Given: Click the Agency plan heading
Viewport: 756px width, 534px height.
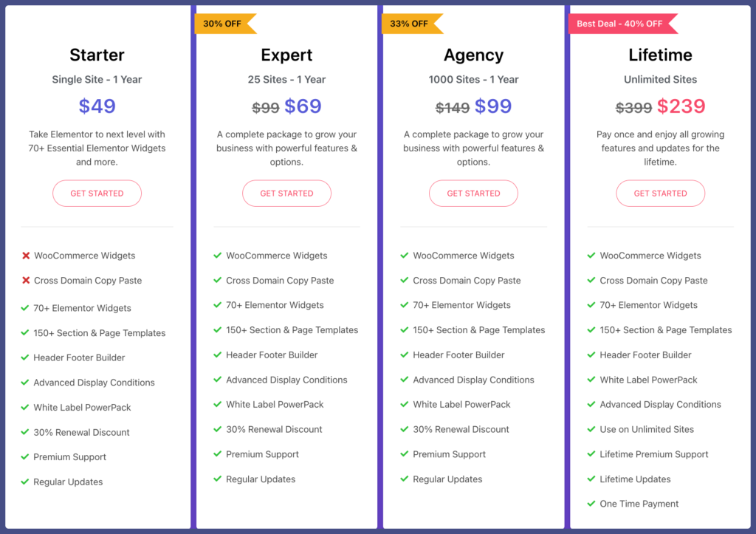Looking at the screenshot, I should [473, 55].
